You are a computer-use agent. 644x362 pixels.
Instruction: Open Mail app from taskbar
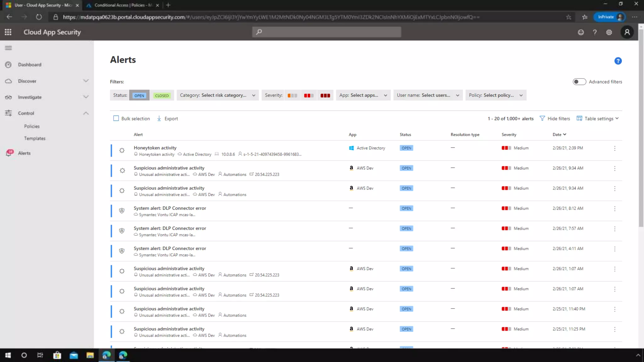point(74,355)
